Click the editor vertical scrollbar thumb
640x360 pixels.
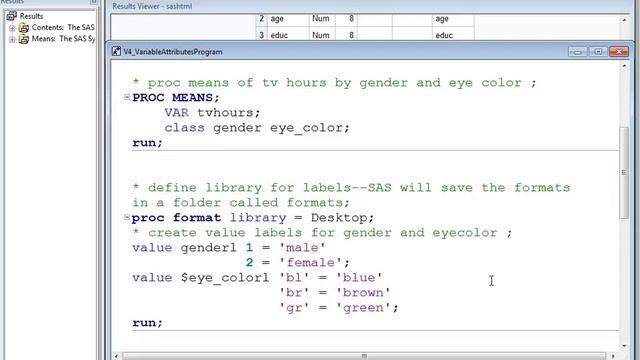624,173
